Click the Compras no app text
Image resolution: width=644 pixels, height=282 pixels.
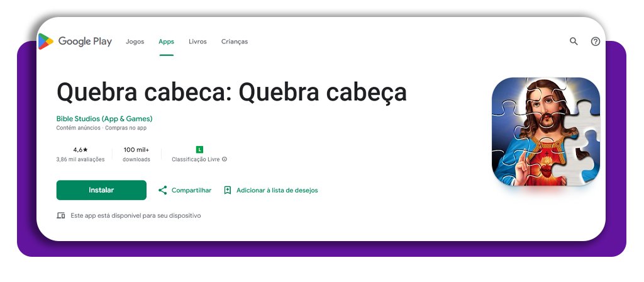coord(126,128)
